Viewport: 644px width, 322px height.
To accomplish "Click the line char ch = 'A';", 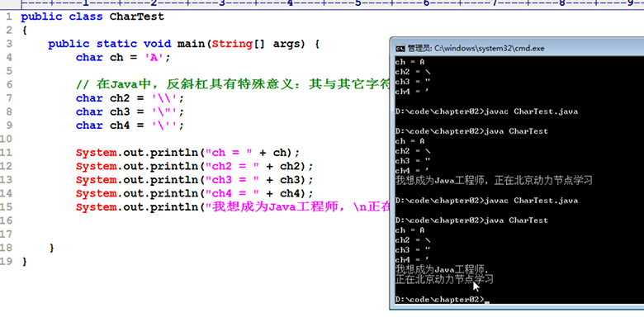I will point(123,58).
